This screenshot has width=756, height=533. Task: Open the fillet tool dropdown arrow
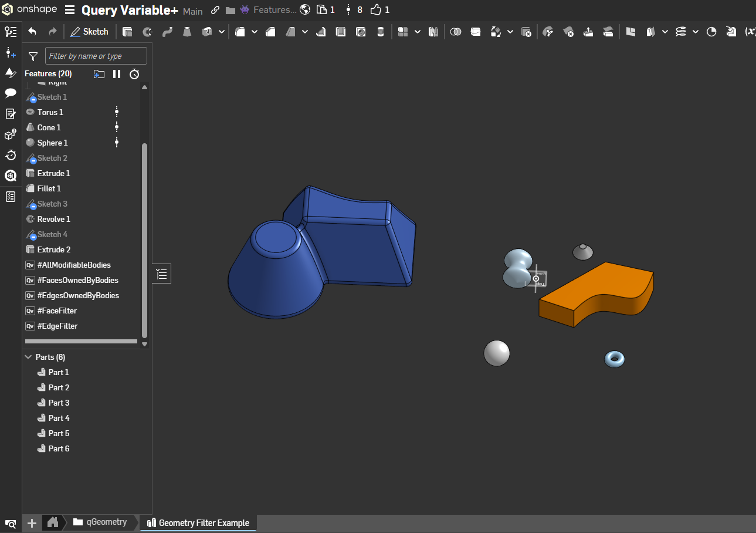255,32
